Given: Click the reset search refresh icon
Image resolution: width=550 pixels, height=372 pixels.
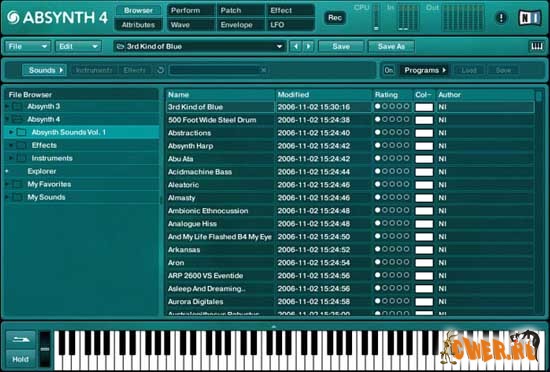Looking at the screenshot, I should click(x=160, y=70).
